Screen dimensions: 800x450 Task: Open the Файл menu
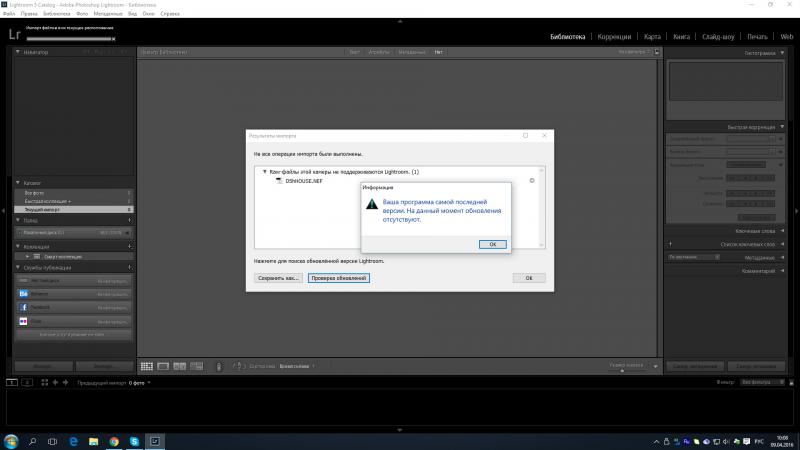[9, 14]
